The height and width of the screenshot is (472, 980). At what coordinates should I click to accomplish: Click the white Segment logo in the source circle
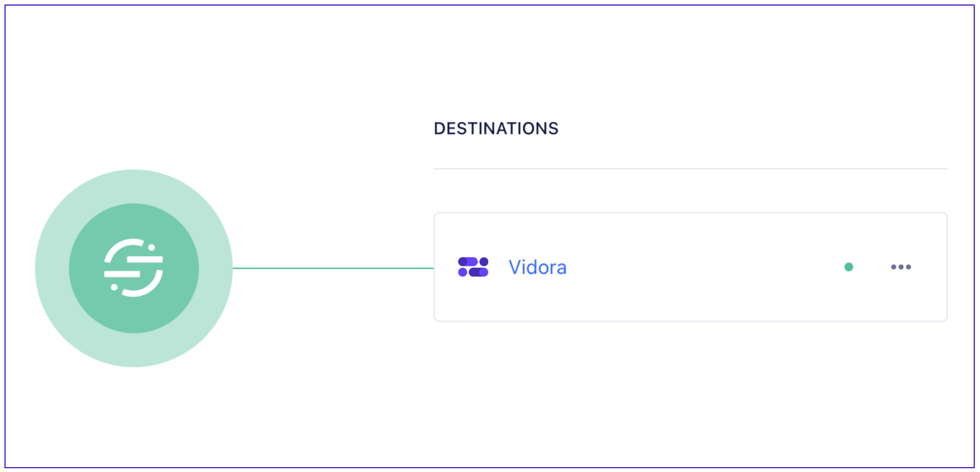pyautogui.click(x=134, y=268)
